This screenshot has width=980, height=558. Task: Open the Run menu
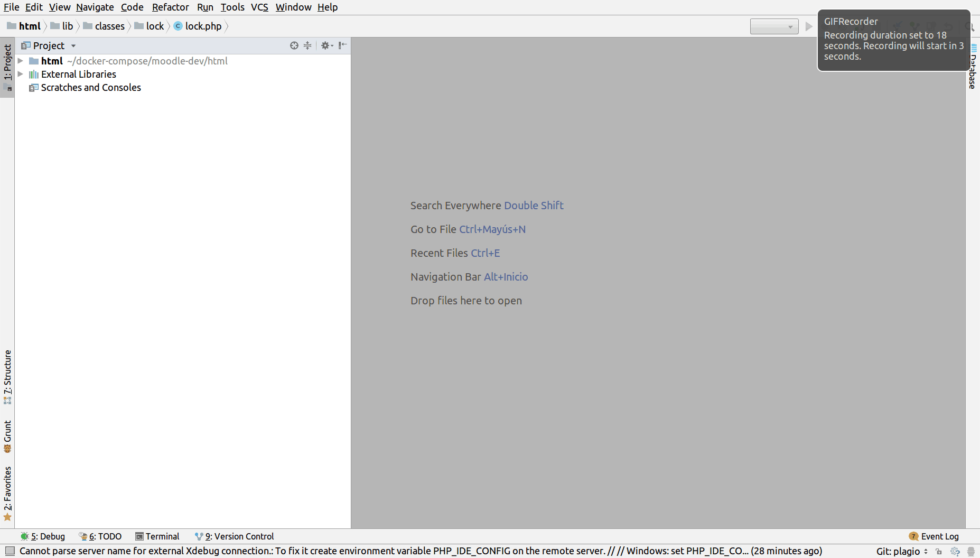[205, 7]
